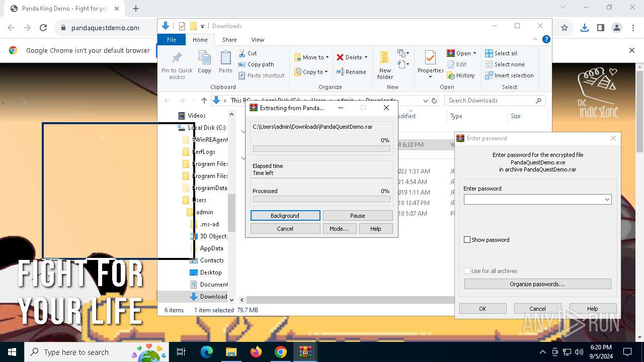Click the New folder icon

click(x=385, y=58)
